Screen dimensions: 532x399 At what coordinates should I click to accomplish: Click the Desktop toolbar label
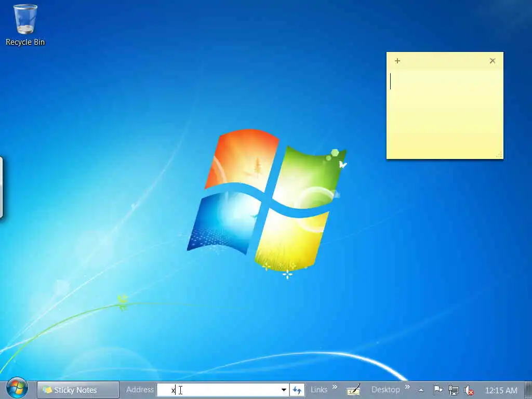point(385,390)
